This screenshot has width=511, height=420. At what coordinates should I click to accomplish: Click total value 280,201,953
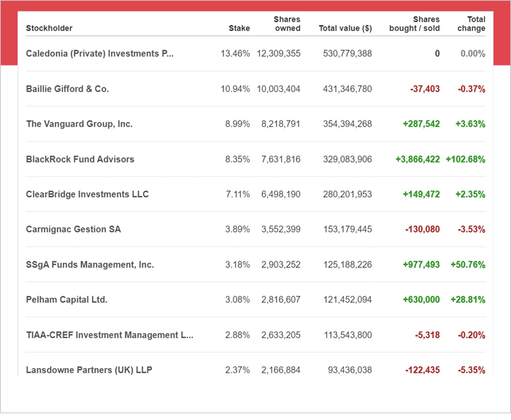point(347,195)
